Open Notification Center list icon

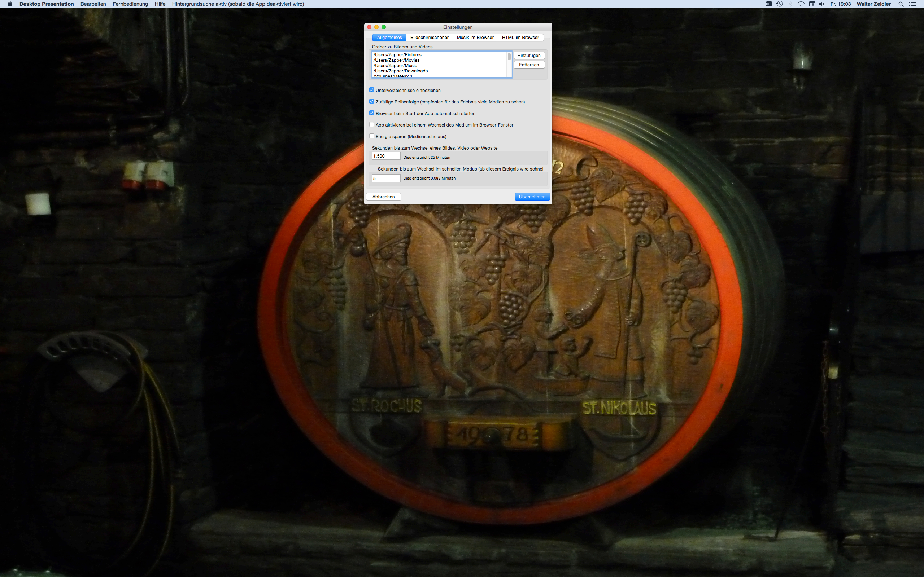[912, 4]
